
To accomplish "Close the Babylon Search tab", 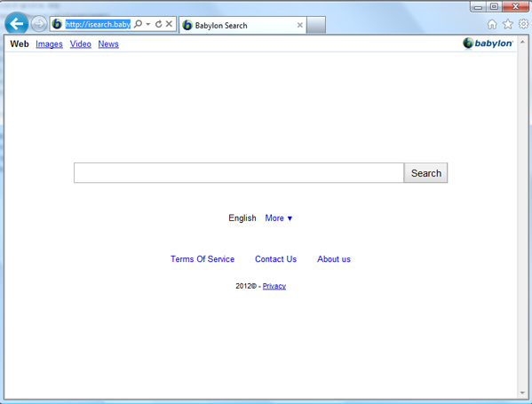I will (299, 25).
